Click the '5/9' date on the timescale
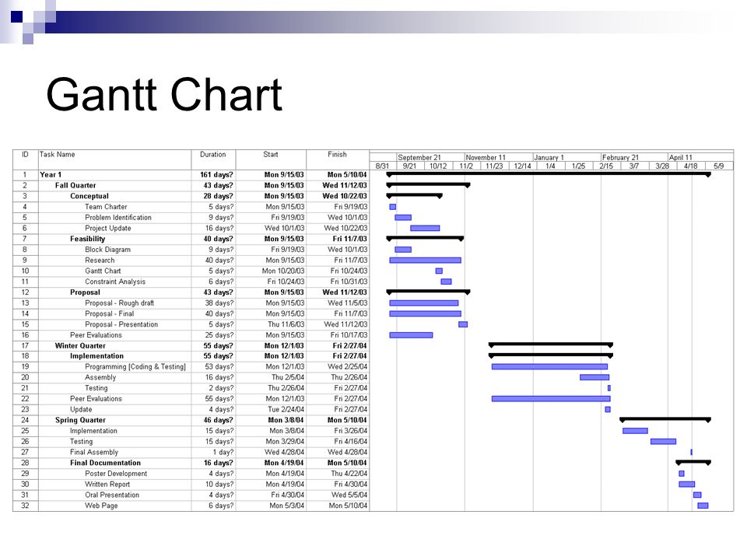Image resolution: width=747 pixels, height=560 pixels. 718,166
